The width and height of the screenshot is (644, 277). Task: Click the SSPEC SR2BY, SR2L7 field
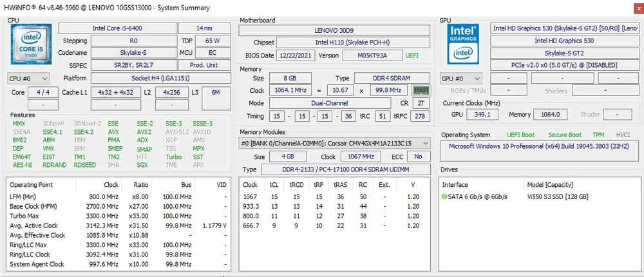[x=134, y=65]
